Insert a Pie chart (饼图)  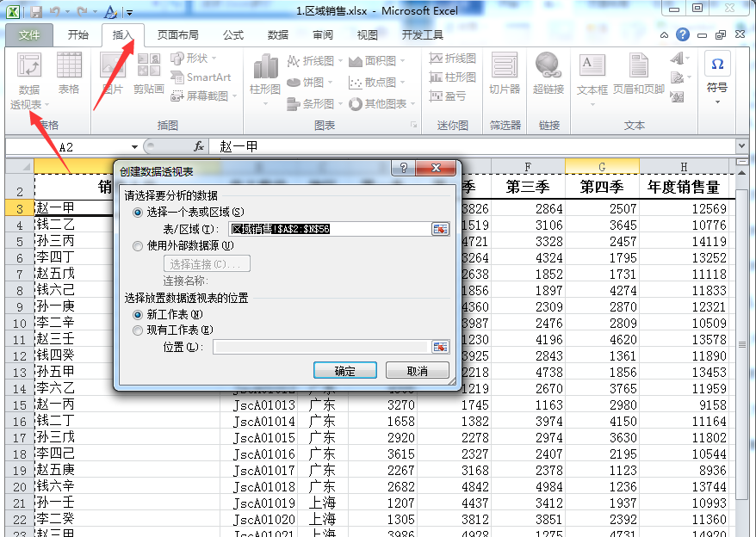(309, 83)
